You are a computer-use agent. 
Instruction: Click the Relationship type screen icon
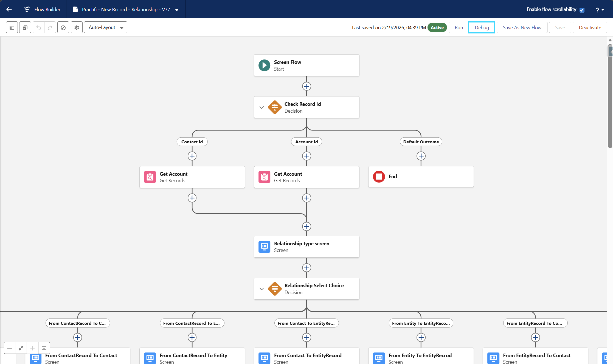point(264,247)
